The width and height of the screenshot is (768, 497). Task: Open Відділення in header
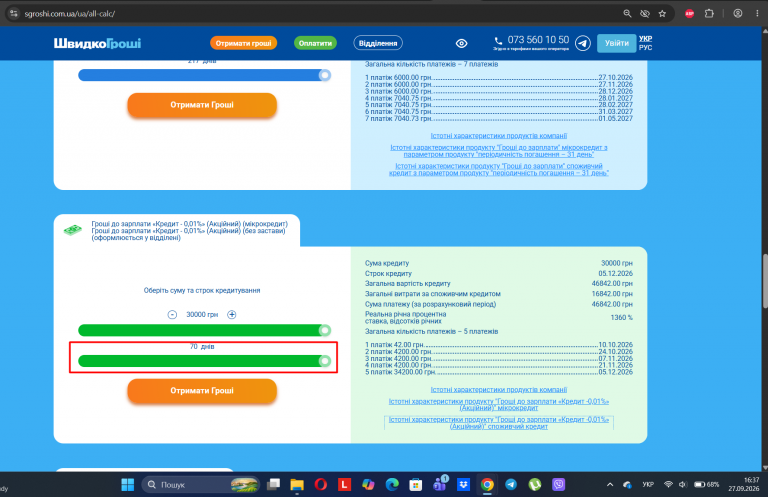[378, 43]
